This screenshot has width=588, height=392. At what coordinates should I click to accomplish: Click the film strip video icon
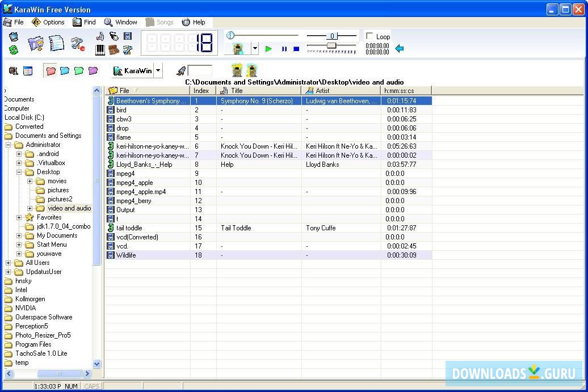pyautogui.click(x=128, y=36)
